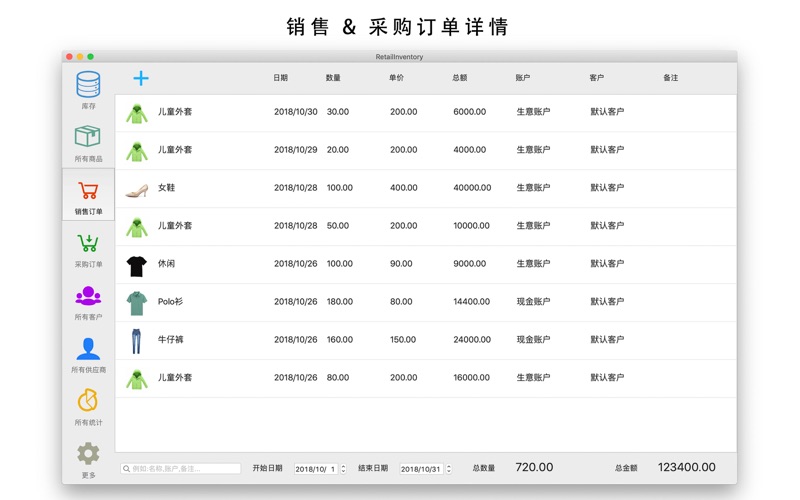The height and width of the screenshot is (500, 800).
Task: Sort by the 日期 column header
Action: point(281,78)
